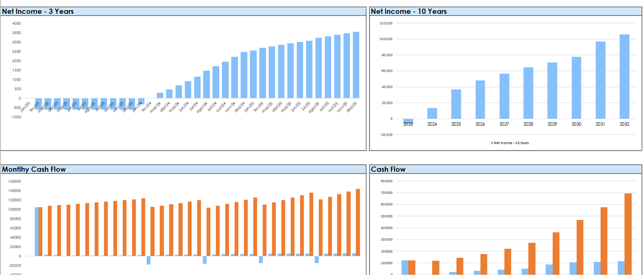Select the 'Monthly Cash Flow' section header
This screenshot has width=644, height=275.
click(x=34, y=169)
